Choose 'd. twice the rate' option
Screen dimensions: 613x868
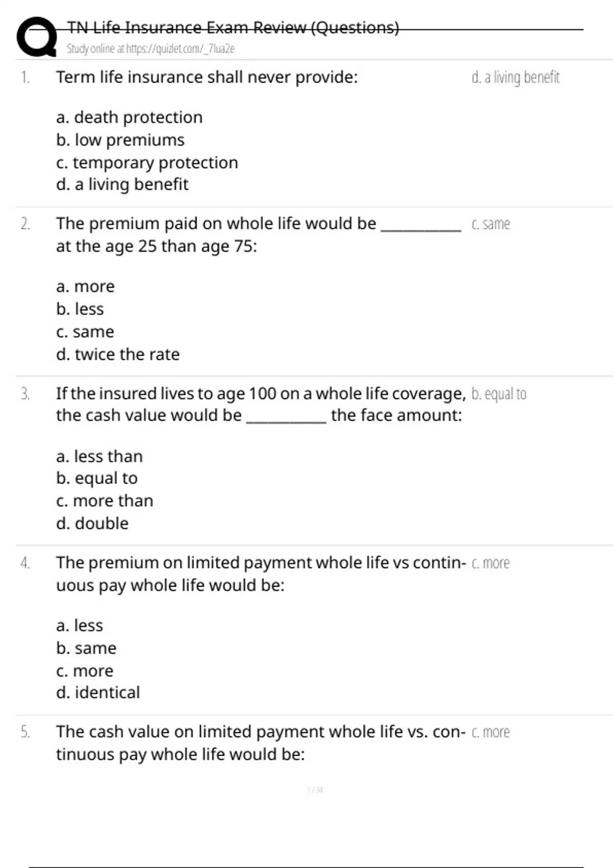click(118, 354)
